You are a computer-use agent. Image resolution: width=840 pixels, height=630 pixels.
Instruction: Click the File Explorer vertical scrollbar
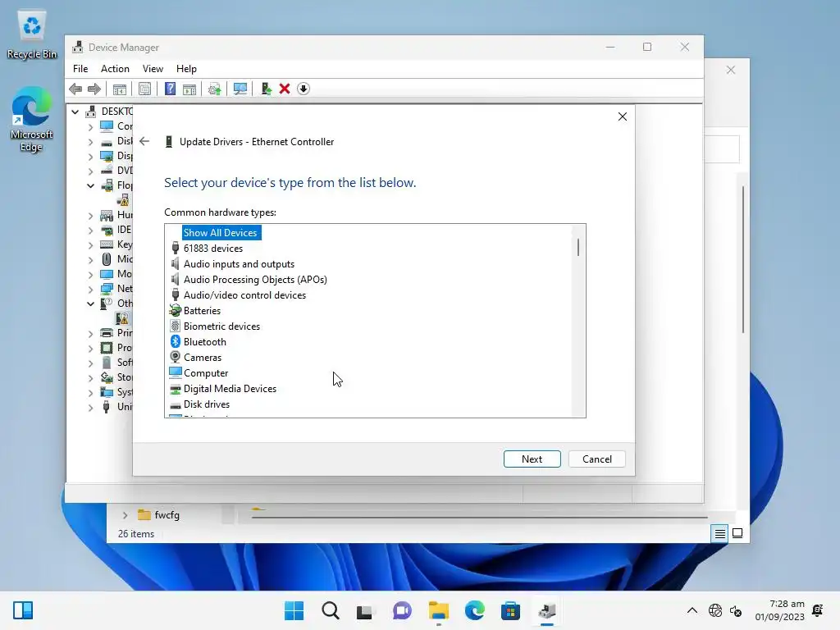[743, 260]
